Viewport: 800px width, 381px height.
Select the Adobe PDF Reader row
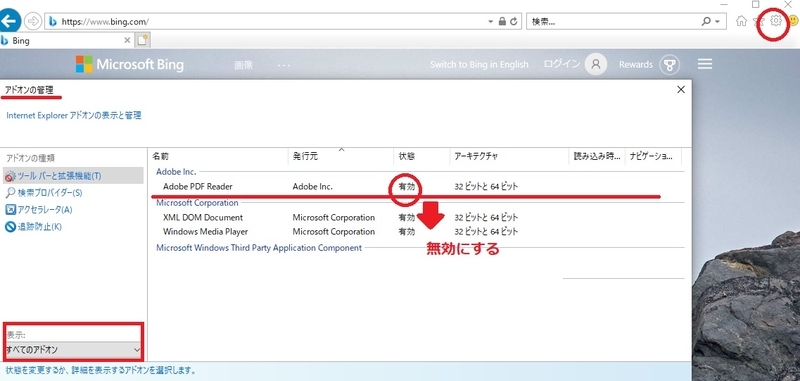(417, 187)
